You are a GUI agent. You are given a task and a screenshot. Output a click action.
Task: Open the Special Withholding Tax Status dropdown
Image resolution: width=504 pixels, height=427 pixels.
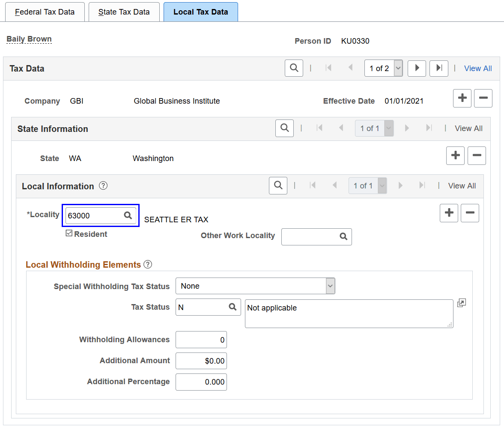(x=330, y=286)
